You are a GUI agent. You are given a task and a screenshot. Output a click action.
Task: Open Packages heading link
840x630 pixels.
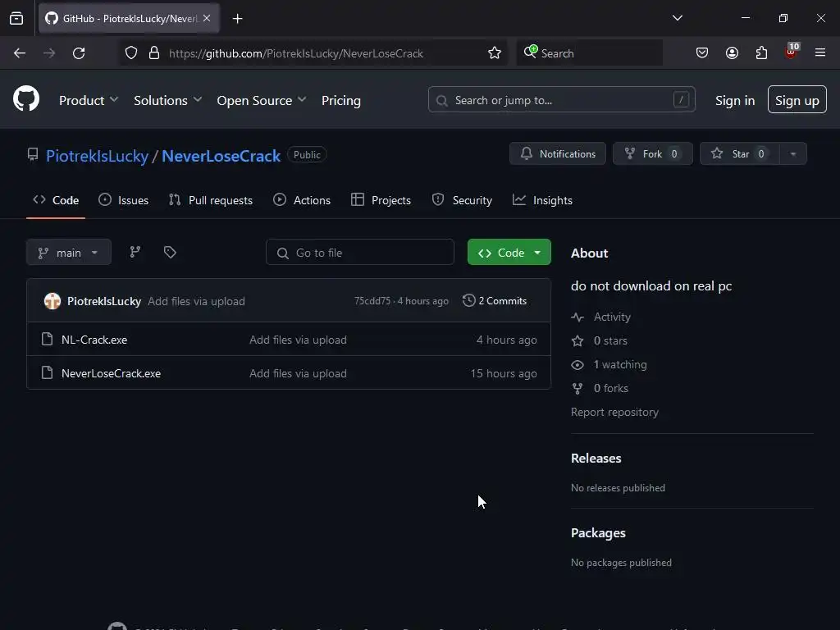(x=598, y=533)
